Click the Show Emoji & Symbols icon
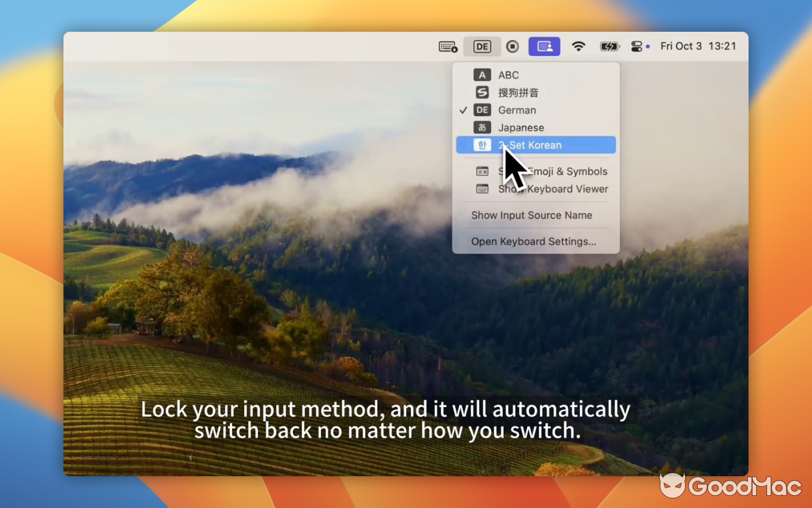The height and width of the screenshot is (508, 812). [482, 171]
